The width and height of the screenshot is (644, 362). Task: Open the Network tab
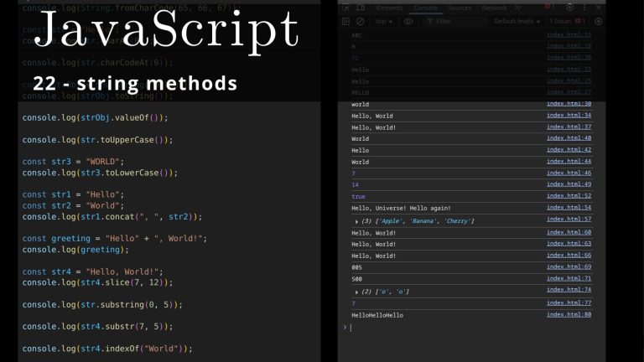click(494, 8)
